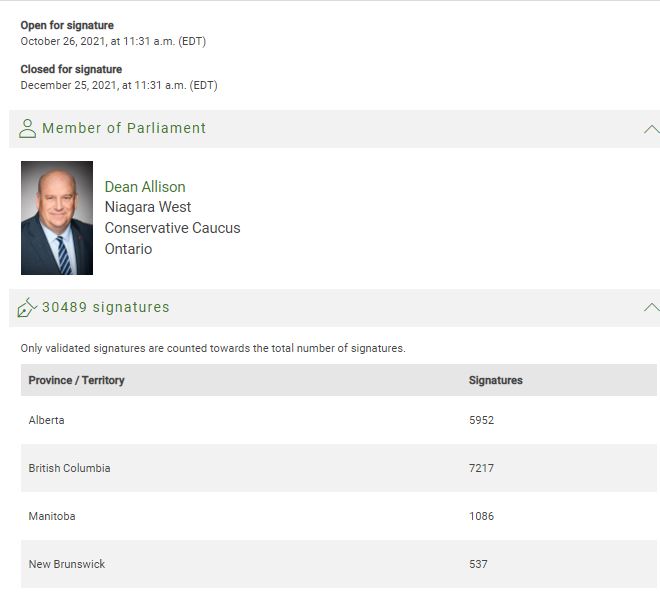Screen dimensions: 660x593
Task: Open Dean Allison's profile link
Action: click(145, 186)
